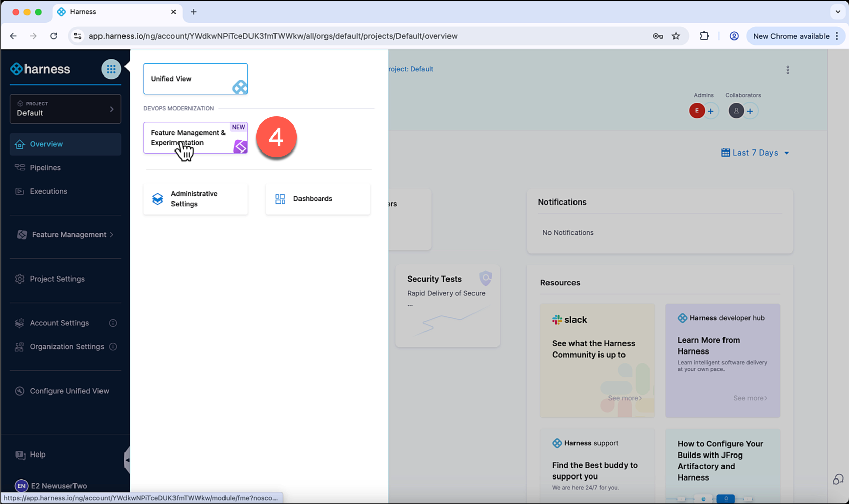Click the info icon beside Organization Settings

click(113, 347)
